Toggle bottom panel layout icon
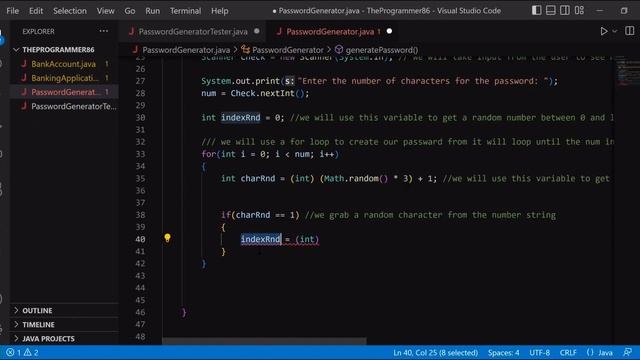 (x=551, y=11)
